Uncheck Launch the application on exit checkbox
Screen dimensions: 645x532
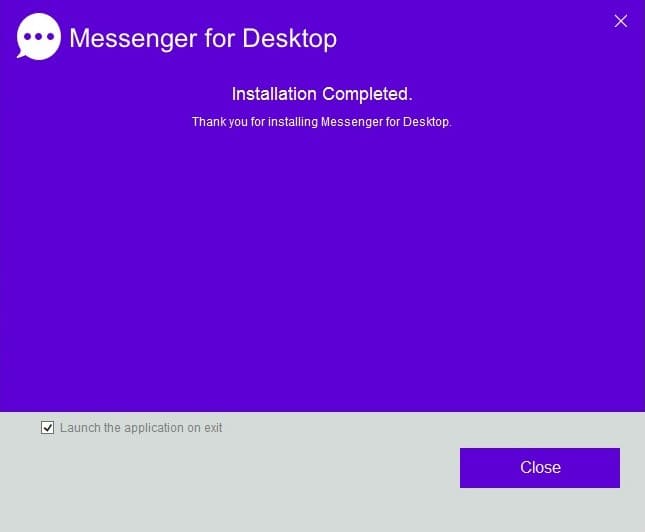(x=47, y=427)
